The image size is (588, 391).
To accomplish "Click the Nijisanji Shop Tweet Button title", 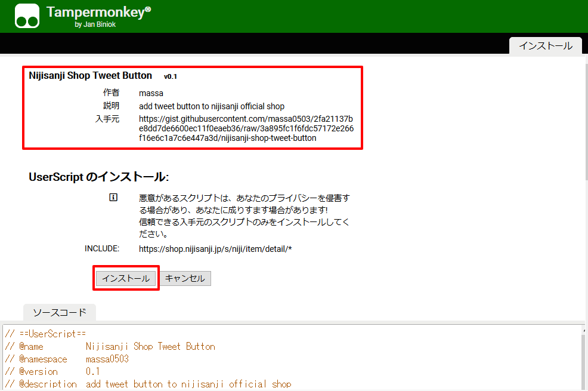I will click(90, 76).
